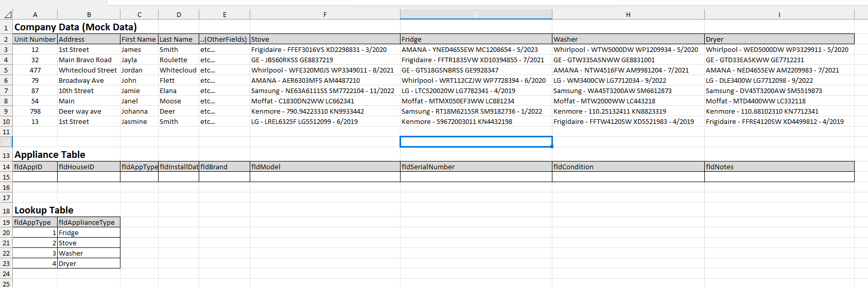Select the AMANA YNED4655EW fridge cell
The width and height of the screenshot is (868, 287).
coord(476,49)
